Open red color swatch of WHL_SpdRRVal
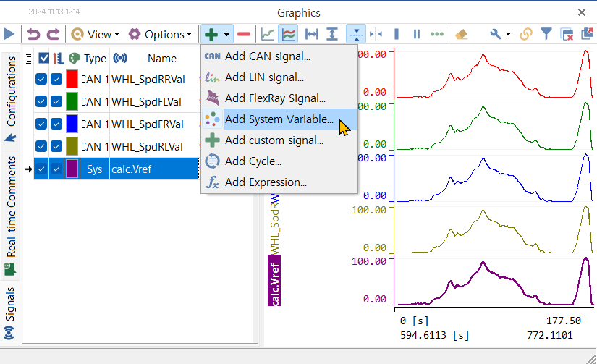 click(x=72, y=79)
